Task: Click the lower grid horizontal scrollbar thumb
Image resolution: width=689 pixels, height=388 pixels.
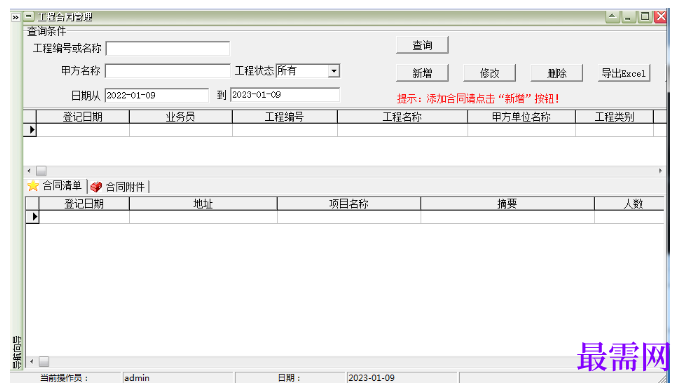Action: point(44,361)
